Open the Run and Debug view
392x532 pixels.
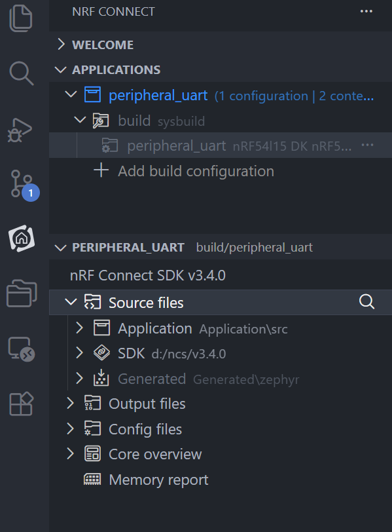[20, 130]
